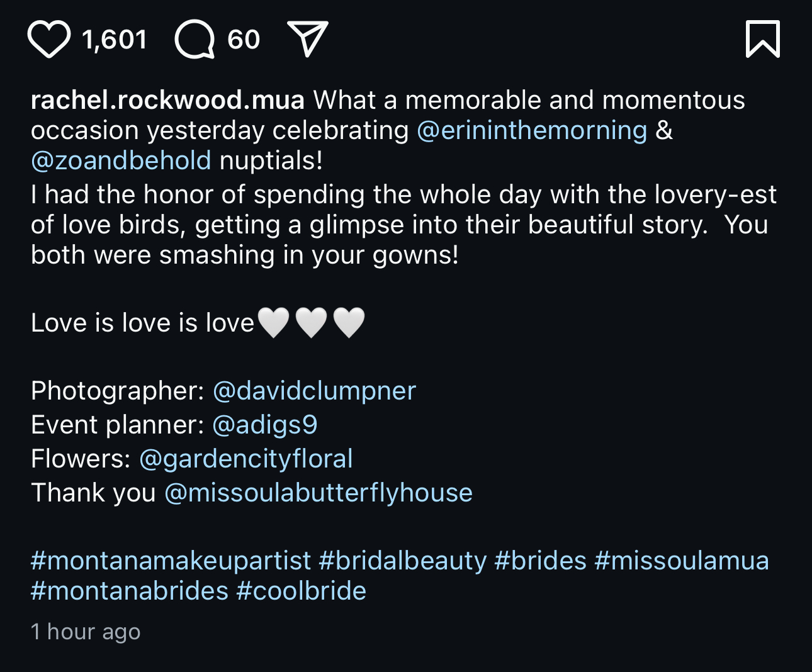Like the post with the heart icon

point(48,40)
